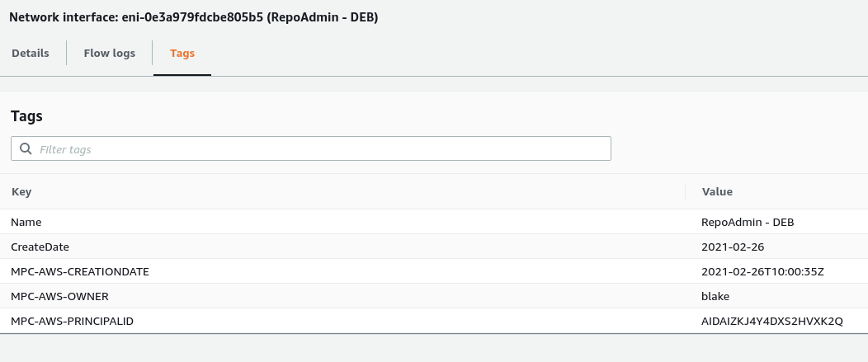Click the CreateDate tag key

point(40,247)
